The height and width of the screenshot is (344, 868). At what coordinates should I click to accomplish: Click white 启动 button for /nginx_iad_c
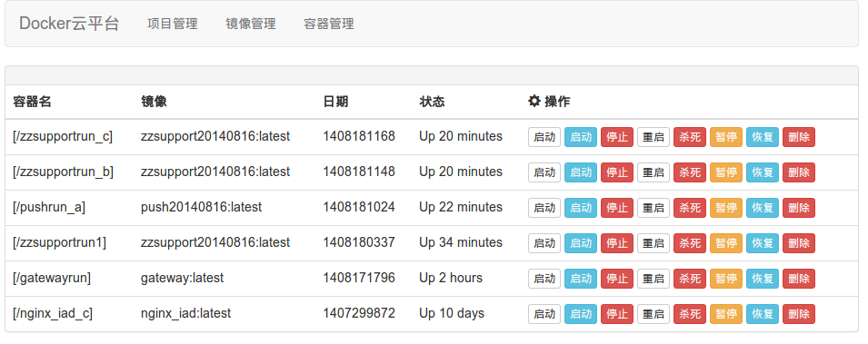tap(544, 314)
